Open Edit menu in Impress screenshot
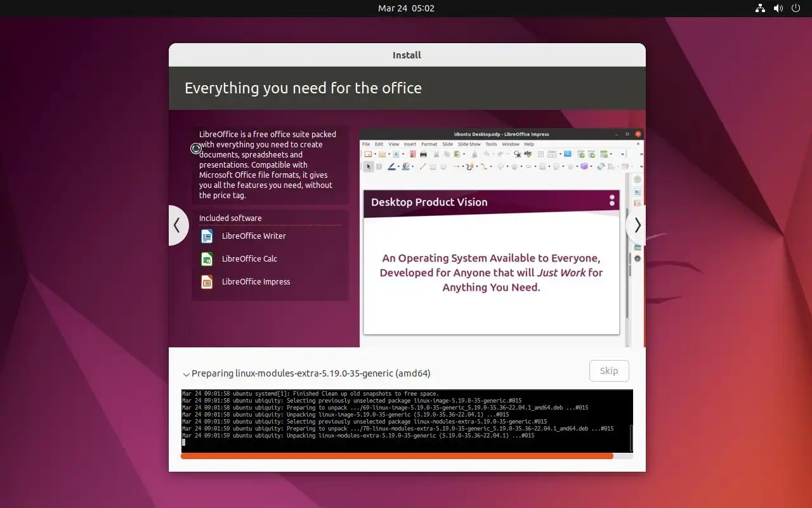This screenshot has width=812, height=508. (379, 144)
